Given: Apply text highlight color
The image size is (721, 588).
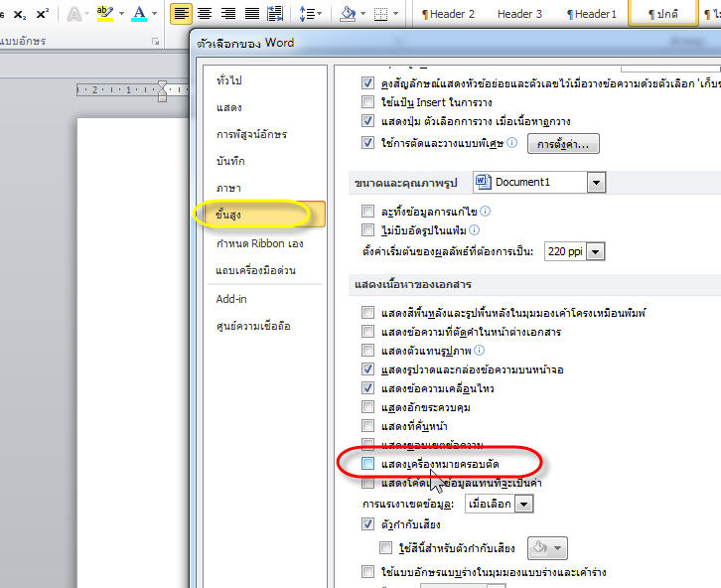Looking at the screenshot, I should click(105, 14).
